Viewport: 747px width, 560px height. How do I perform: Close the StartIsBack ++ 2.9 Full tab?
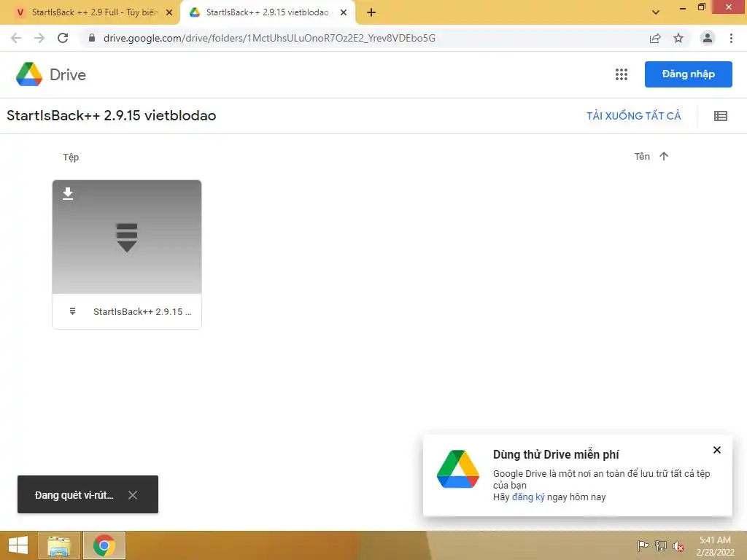coord(169,12)
